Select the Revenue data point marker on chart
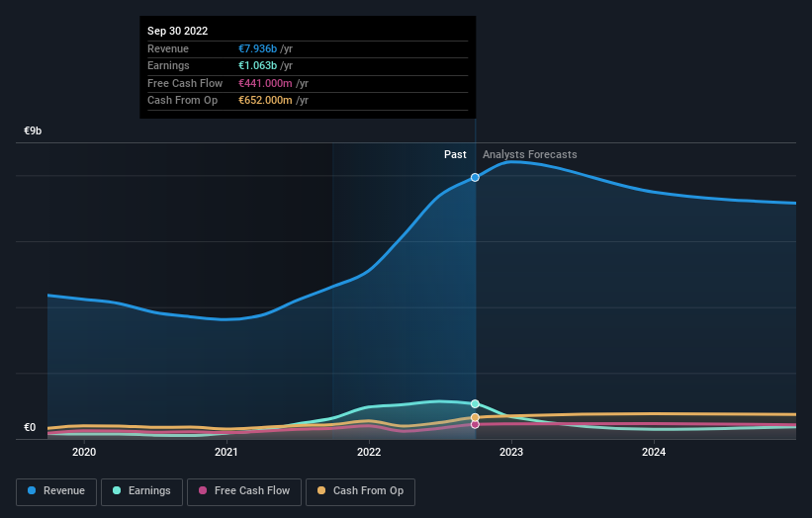The width and height of the screenshot is (812, 518). [475, 178]
